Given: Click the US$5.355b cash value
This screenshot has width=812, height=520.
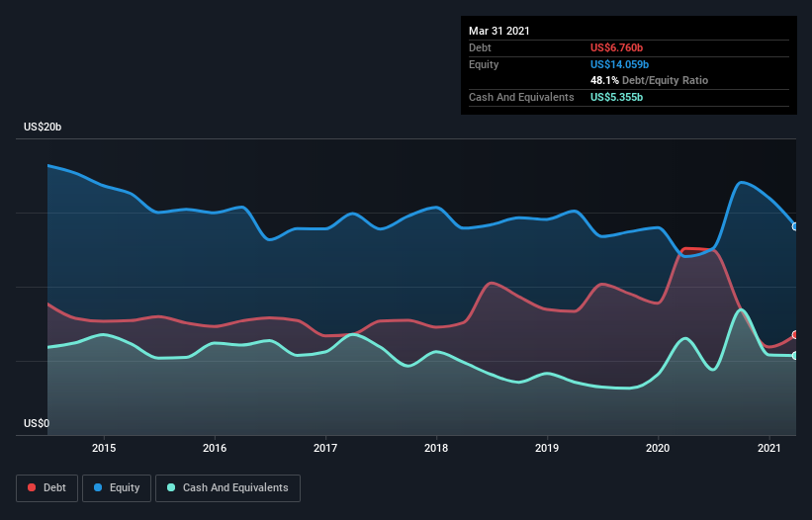Looking at the screenshot, I should click(x=616, y=97).
